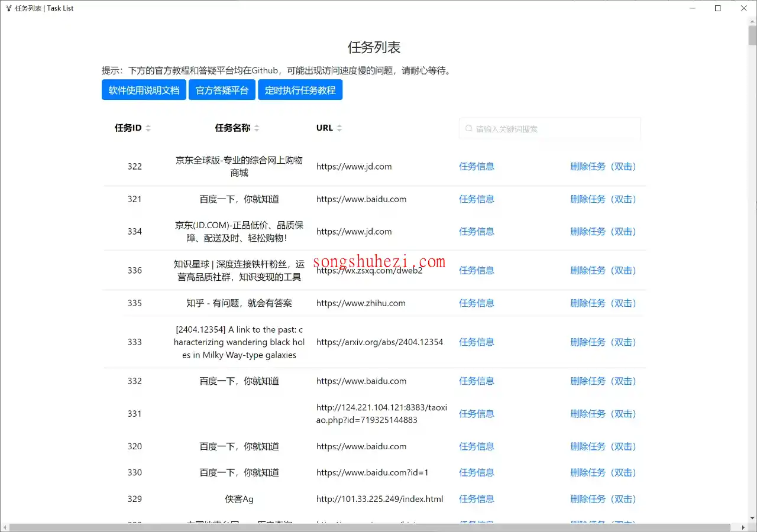Image resolution: width=757 pixels, height=532 pixels.
Task: Click 删除任务 link for task 322
Action: [x=604, y=167]
